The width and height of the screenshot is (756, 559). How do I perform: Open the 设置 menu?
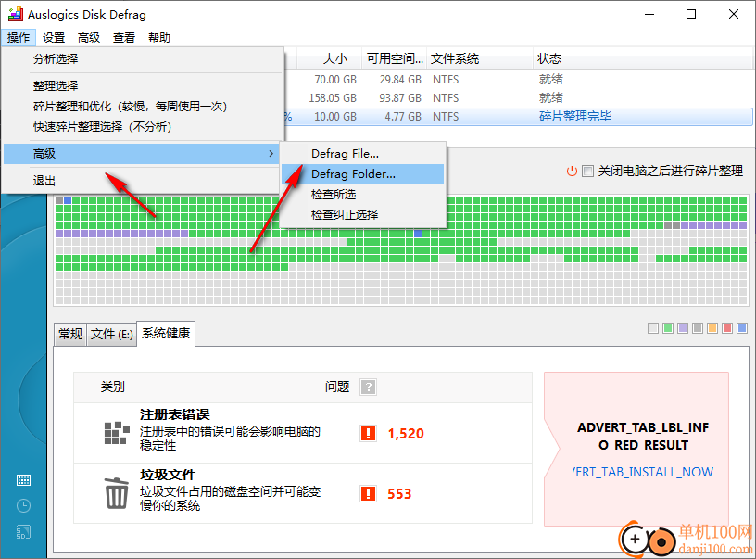tap(54, 38)
